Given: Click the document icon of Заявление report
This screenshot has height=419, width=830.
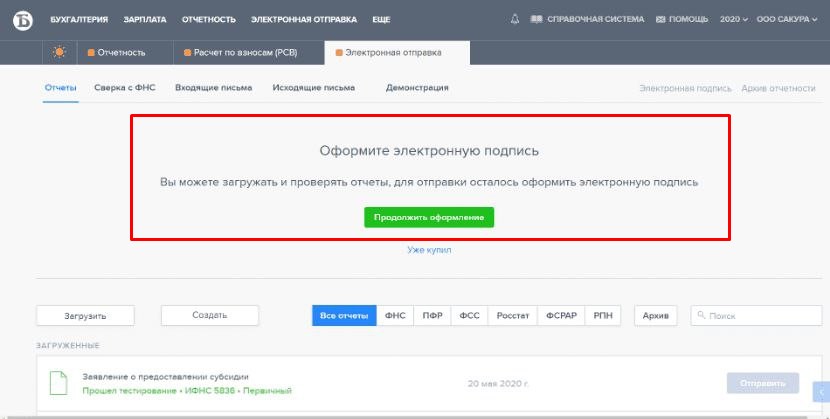Looking at the screenshot, I should (58, 383).
